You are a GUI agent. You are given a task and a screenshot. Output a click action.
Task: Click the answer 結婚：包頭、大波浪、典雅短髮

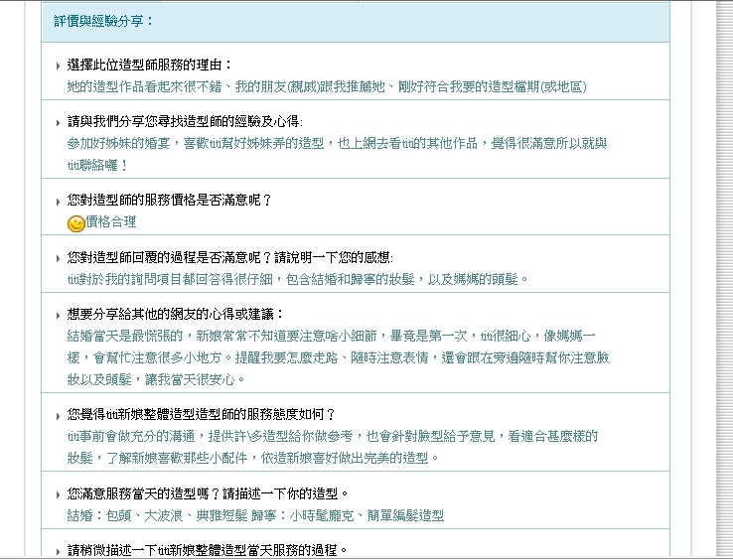tap(255, 515)
